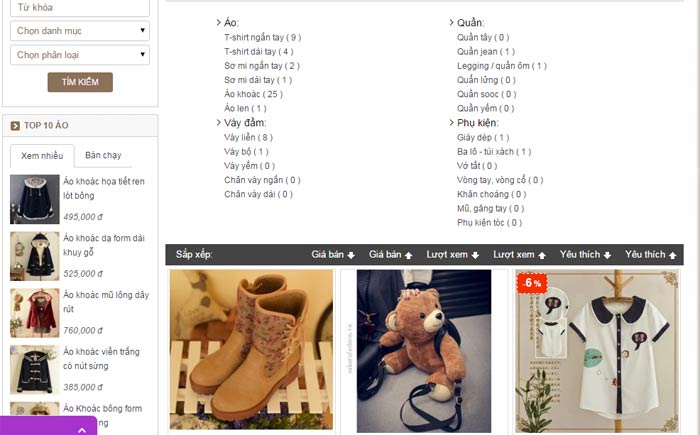Open Áo khoác viền trắng có nút sừng link
700x435 pixels.
click(x=101, y=359)
